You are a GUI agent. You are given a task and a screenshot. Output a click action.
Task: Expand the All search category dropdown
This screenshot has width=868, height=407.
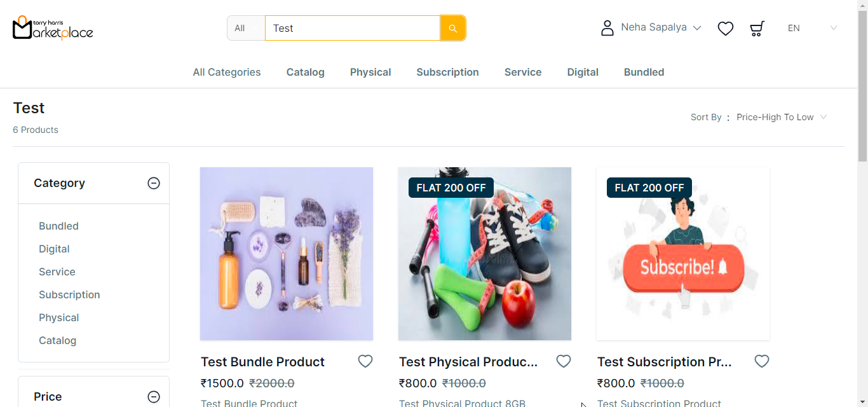point(246,28)
